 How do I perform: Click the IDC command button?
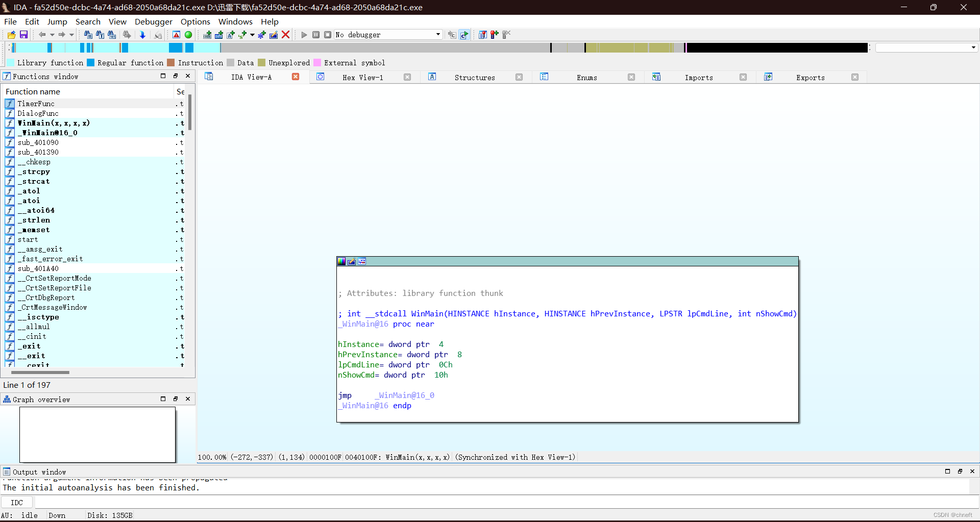click(x=17, y=503)
